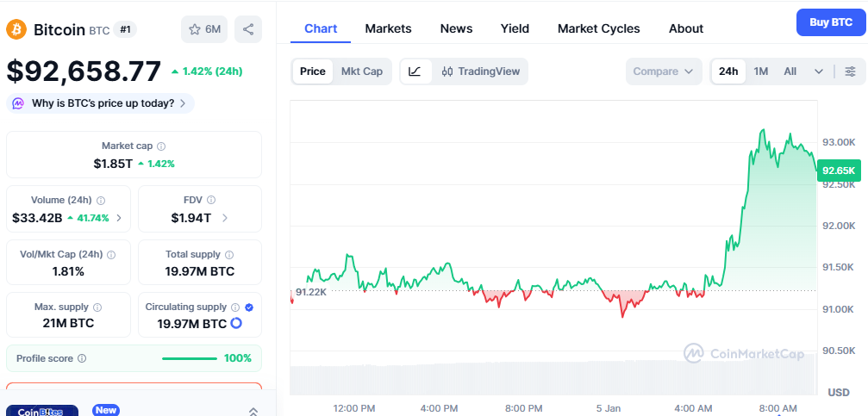Click the circulating supply progress ring icon
Viewport: 868px width, 416px height.
click(x=236, y=323)
